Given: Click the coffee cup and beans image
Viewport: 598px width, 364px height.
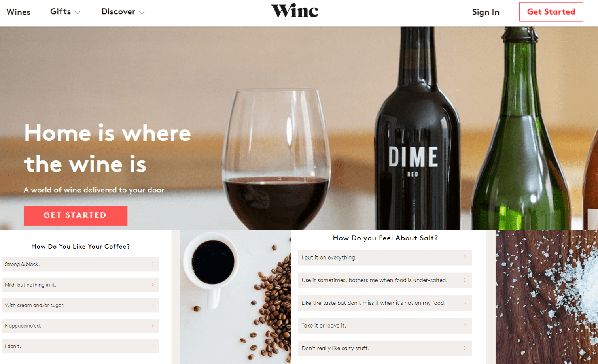Looking at the screenshot, I should click(x=235, y=297).
